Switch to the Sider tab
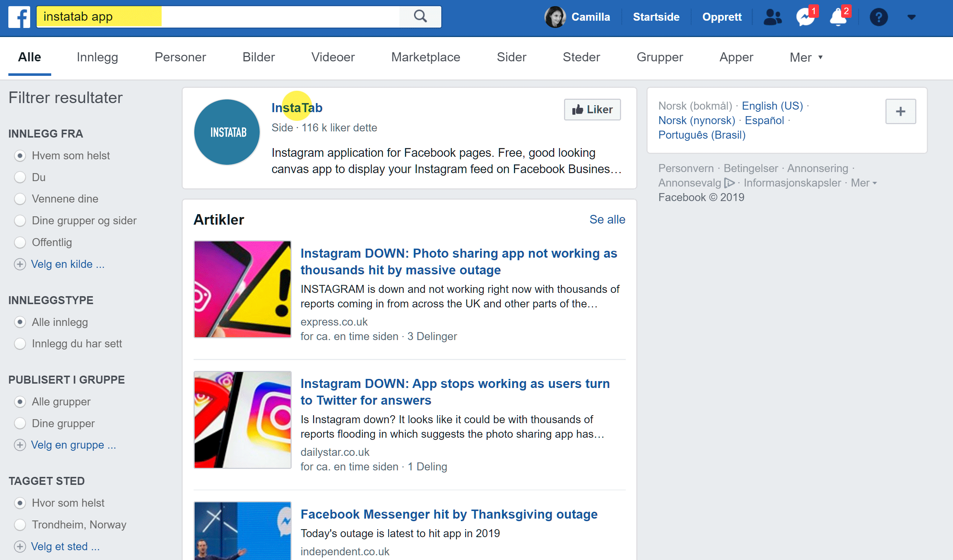 [x=511, y=57]
